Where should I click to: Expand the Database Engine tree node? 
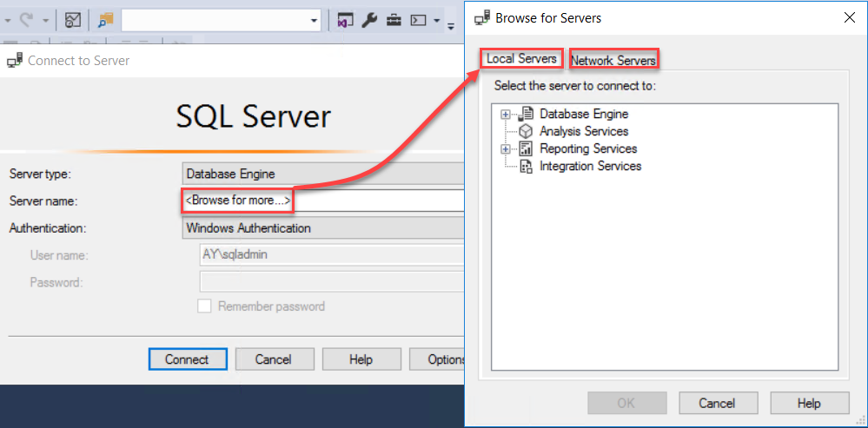coord(504,115)
